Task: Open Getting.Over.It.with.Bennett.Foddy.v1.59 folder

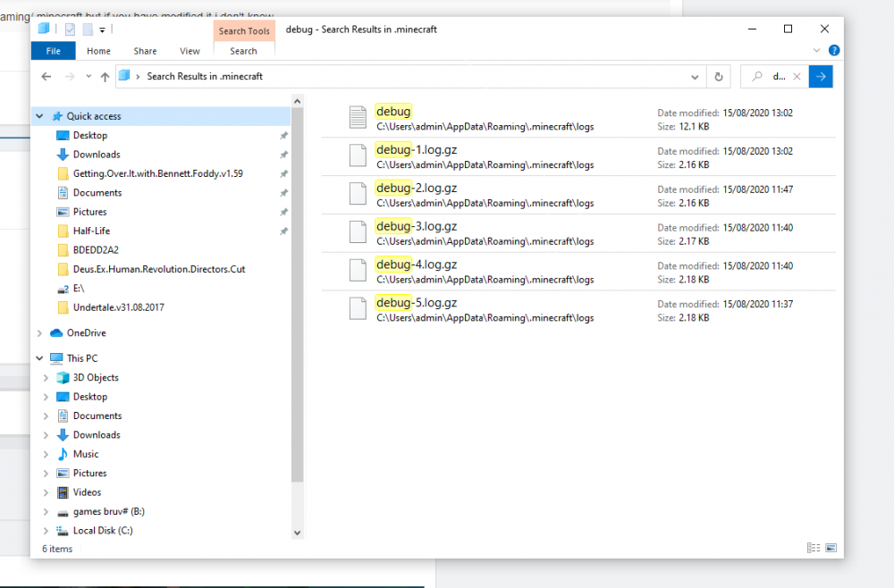Action: point(157,173)
